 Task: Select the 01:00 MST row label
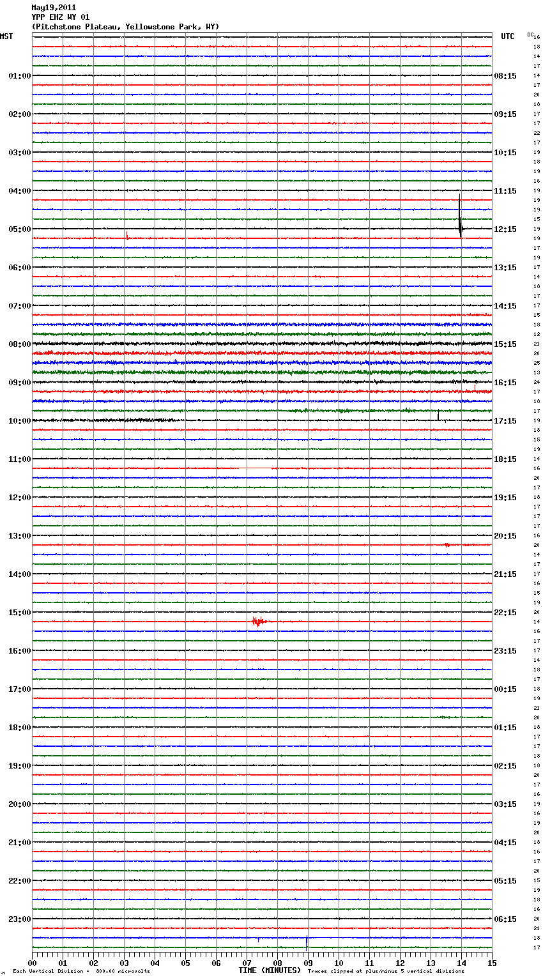click(x=20, y=76)
